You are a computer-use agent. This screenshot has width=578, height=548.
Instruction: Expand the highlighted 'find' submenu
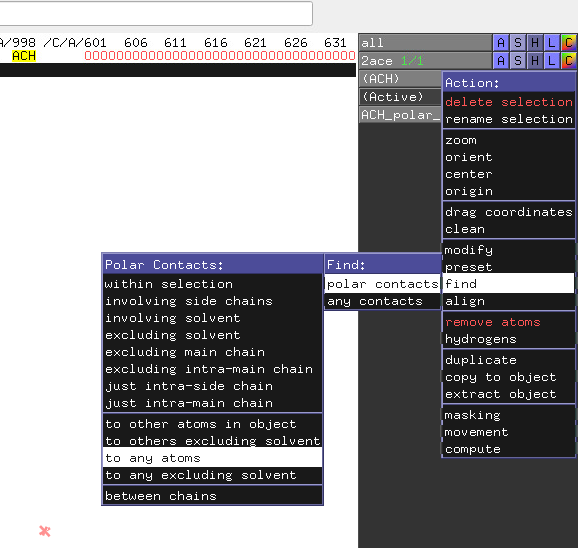(509, 283)
